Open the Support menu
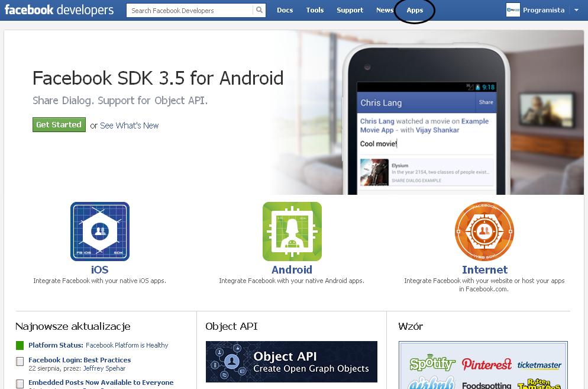 pyautogui.click(x=350, y=10)
